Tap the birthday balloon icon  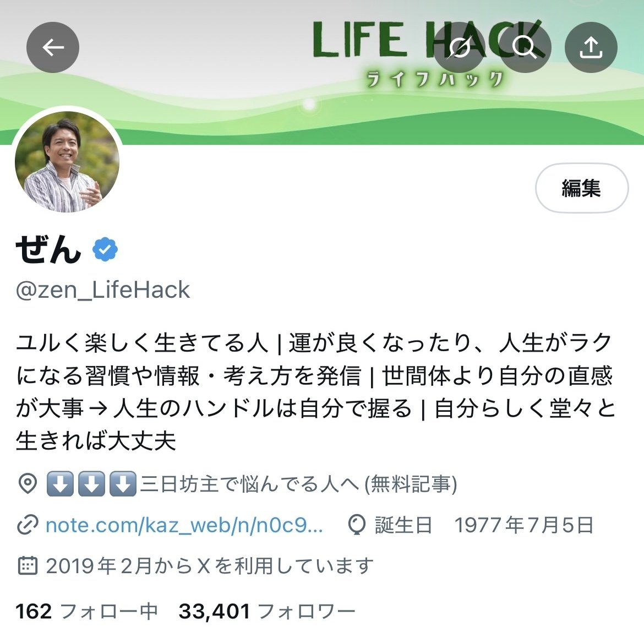tap(357, 525)
